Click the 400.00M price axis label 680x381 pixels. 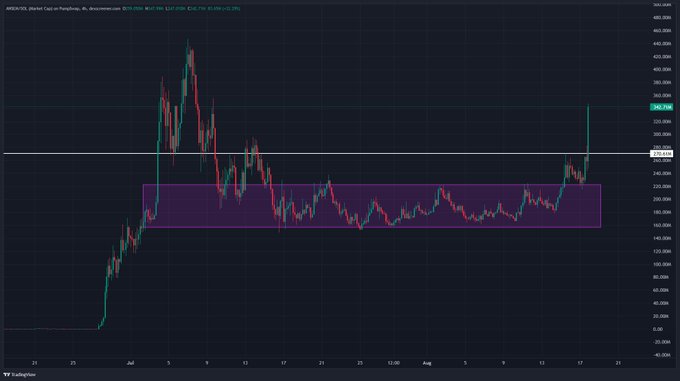(661, 69)
